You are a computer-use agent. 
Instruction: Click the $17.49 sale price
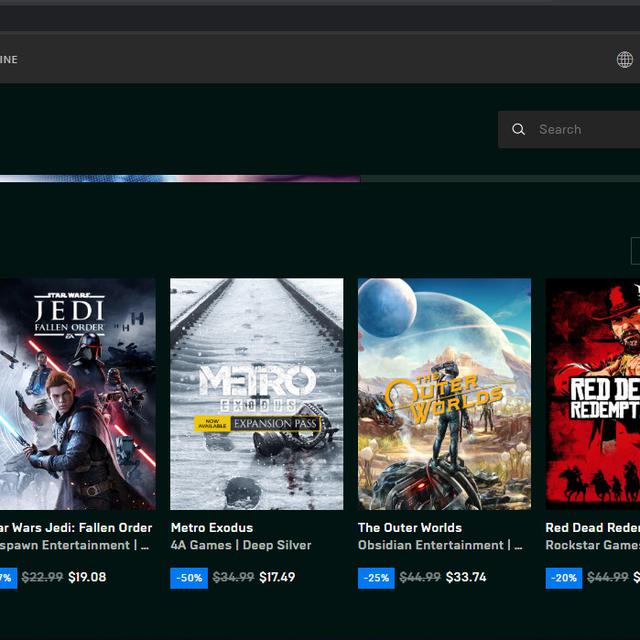(277, 577)
